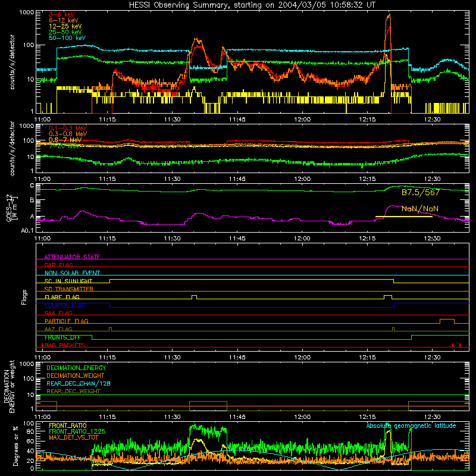
Task: Click the DECIMATION_WEIGHT legend label
Action: click(x=76, y=375)
